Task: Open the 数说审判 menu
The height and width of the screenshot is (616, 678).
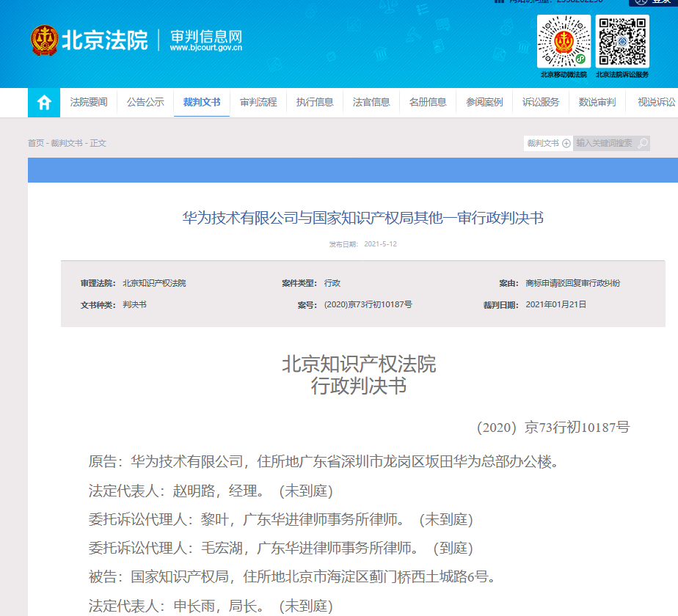Action: (x=597, y=103)
